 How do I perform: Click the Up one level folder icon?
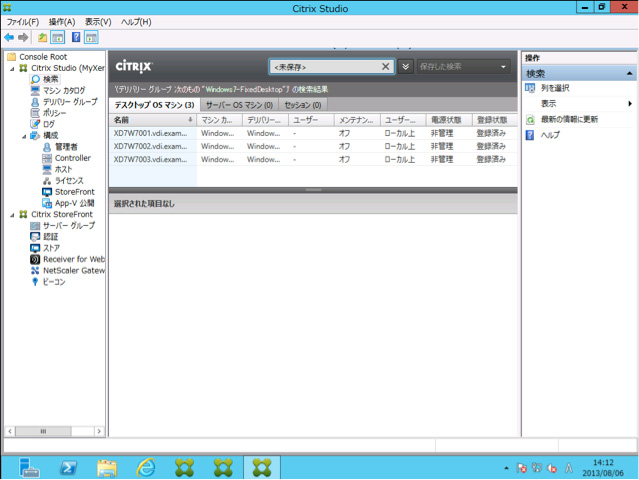(x=42, y=38)
